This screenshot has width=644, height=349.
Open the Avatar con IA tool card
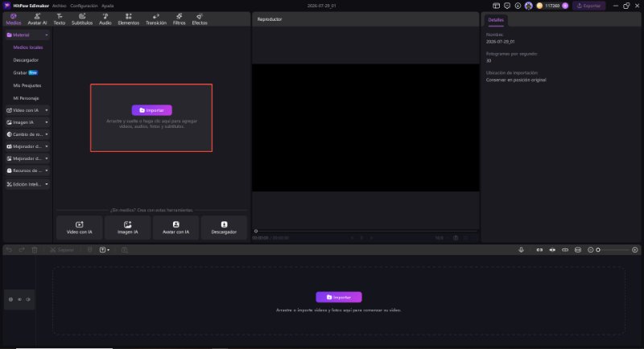pos(175,228)
